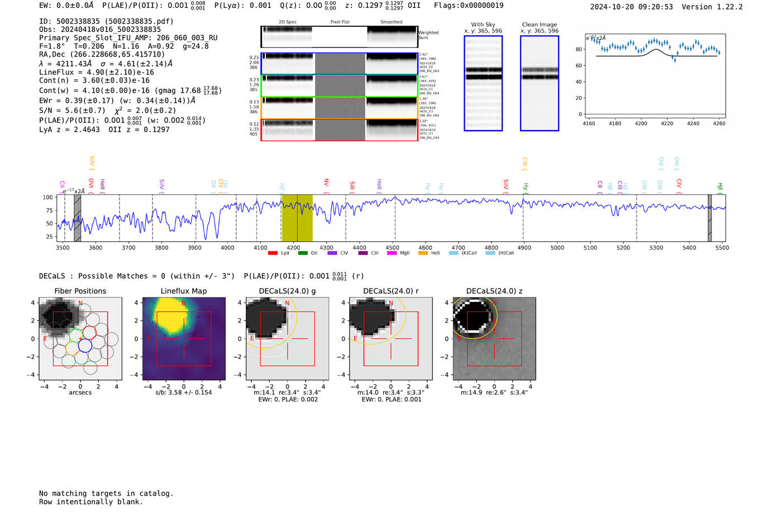Click the green OII legend swatch
The image size is (782, 532).
click(x=303, y=253)
